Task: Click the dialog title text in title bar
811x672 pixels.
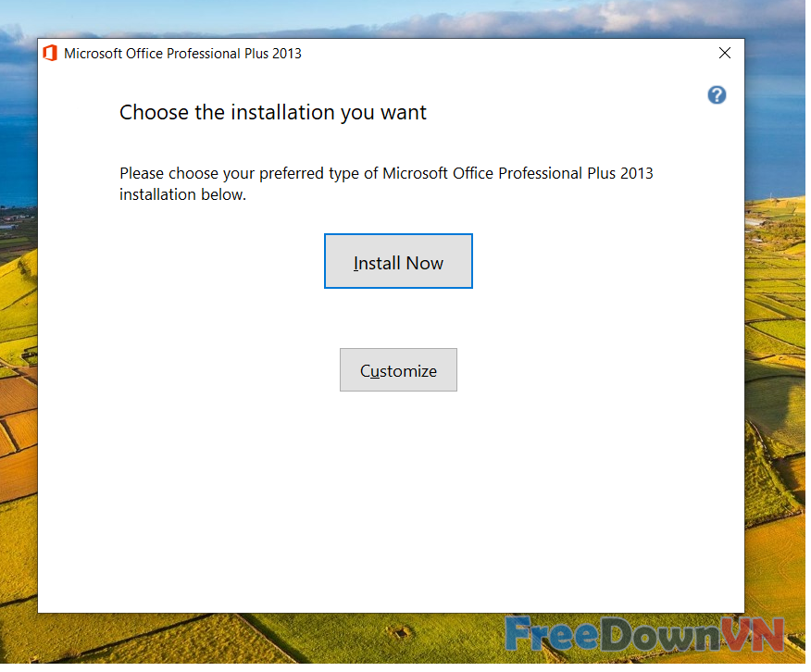Action: (182, 54)
